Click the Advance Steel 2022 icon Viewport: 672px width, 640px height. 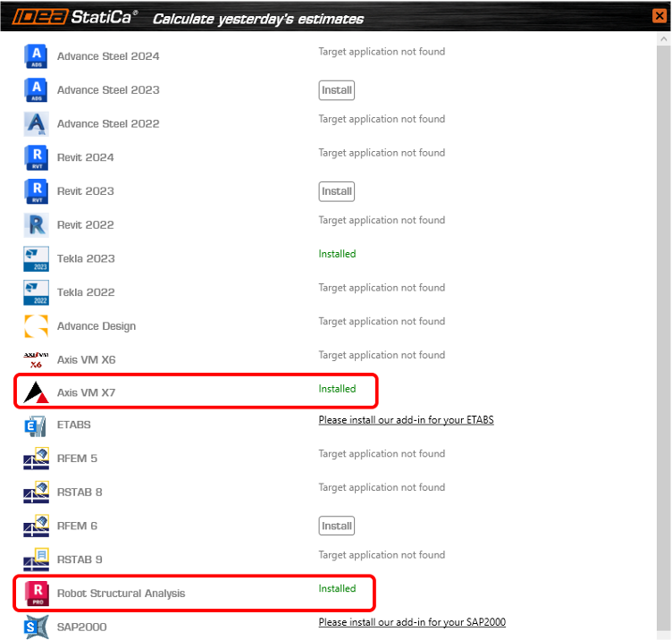coord(36,124)
